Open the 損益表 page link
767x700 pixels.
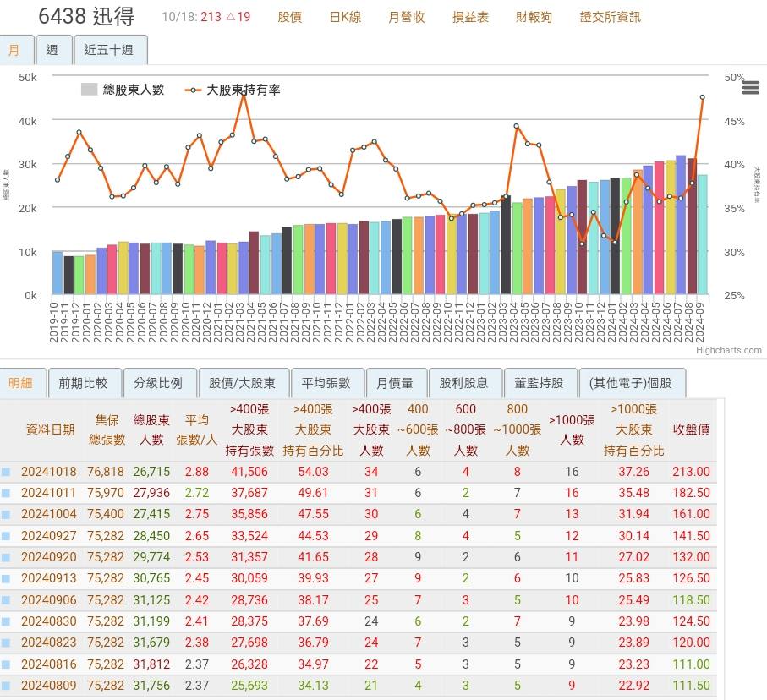(x=470, y=17)
